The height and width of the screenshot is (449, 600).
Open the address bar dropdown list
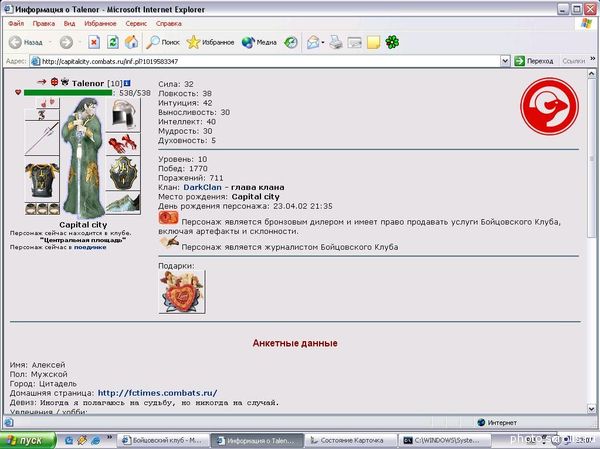point(505,61)
